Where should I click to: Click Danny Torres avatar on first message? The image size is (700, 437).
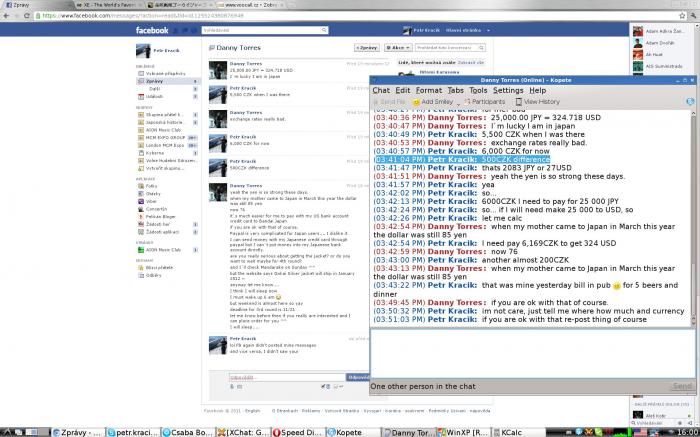click(218, 70)
